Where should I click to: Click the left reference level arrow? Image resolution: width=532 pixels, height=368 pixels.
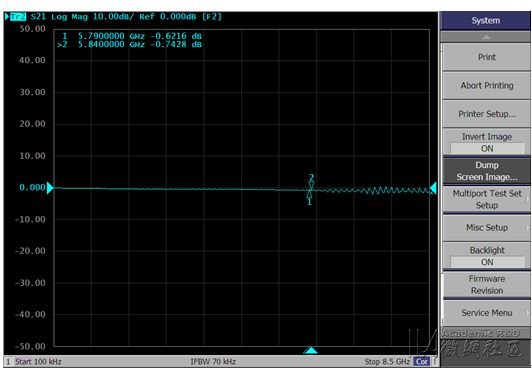click(50, 188)
